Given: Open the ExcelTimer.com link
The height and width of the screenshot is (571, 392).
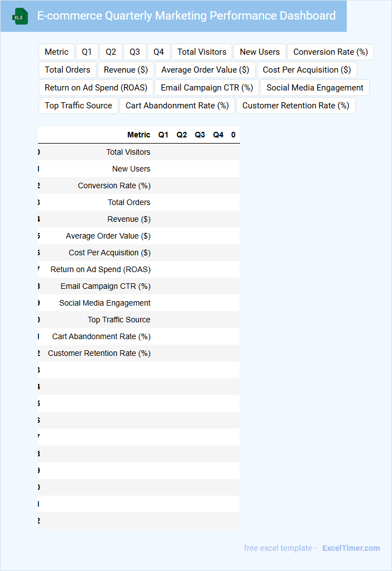Looking at the screenshot, I should tap(351, 548).
